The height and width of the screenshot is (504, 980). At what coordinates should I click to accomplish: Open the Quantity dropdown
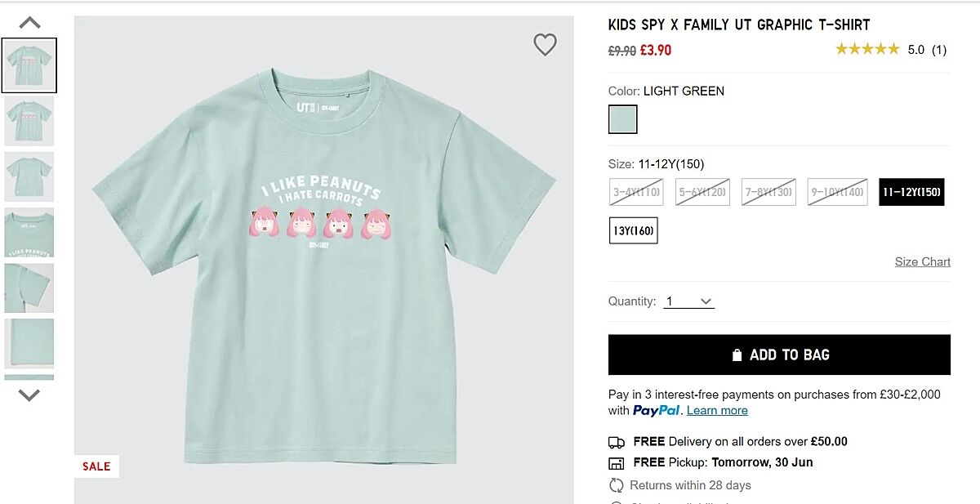pos(688,301)
